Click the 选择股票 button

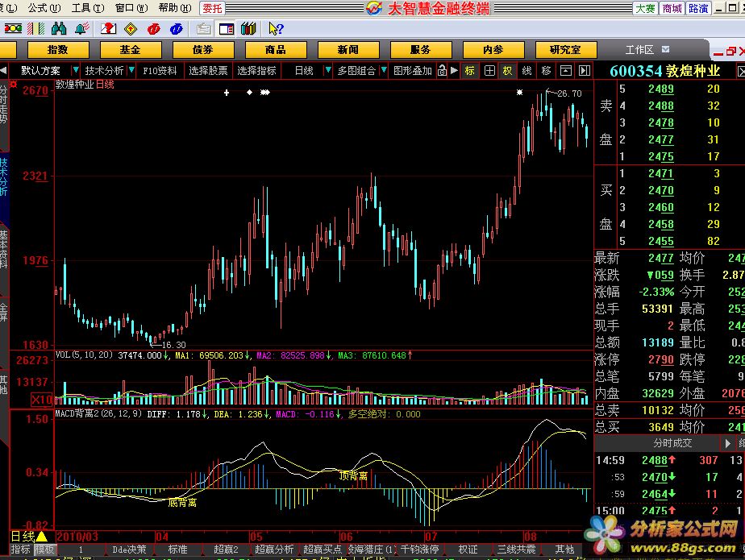(208, 71)
